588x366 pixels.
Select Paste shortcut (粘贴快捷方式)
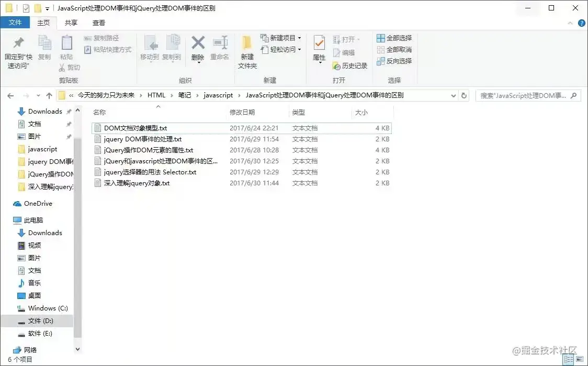108,50
